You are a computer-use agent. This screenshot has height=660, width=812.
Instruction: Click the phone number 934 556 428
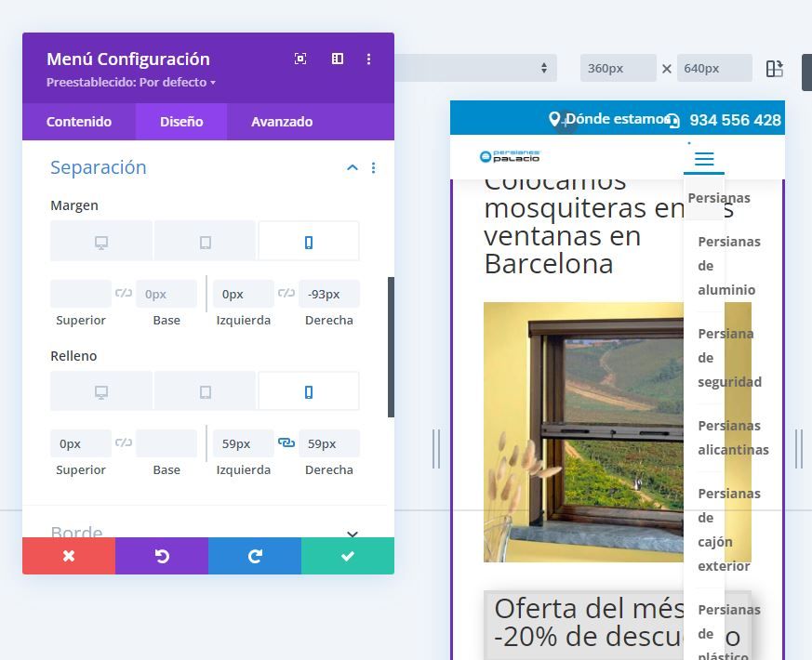[735, 120]
